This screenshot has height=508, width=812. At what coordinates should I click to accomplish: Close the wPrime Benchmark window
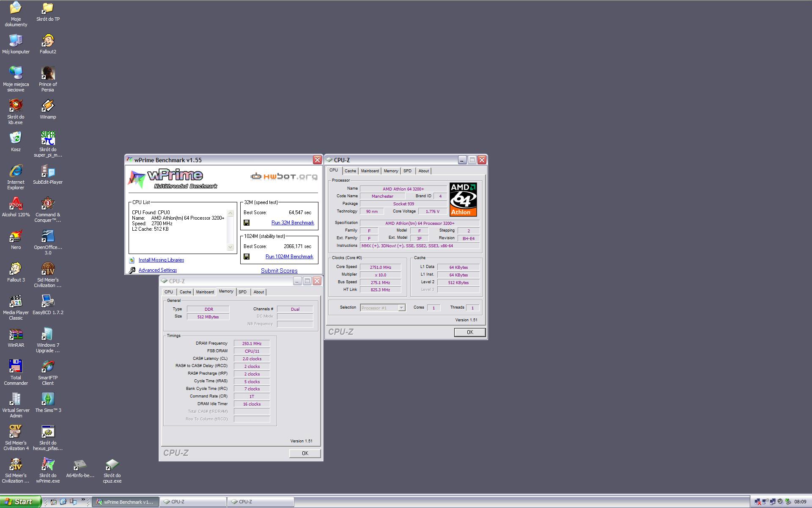click(317, 160)
